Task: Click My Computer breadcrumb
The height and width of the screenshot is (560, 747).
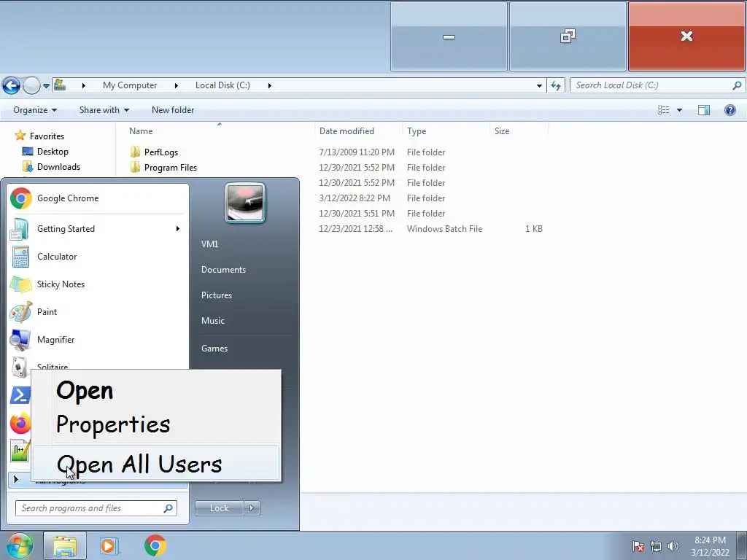Action: pyautogui.click(x=130, y=86)
